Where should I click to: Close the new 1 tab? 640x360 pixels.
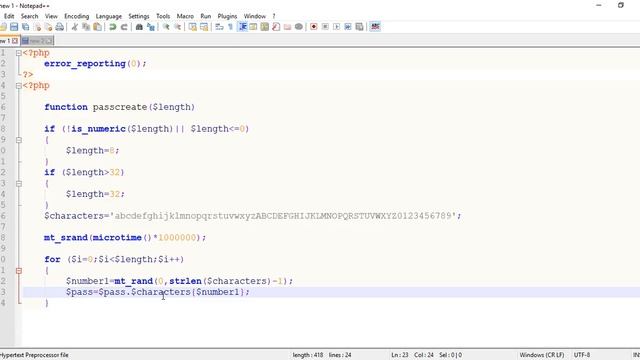click(15, 41)
